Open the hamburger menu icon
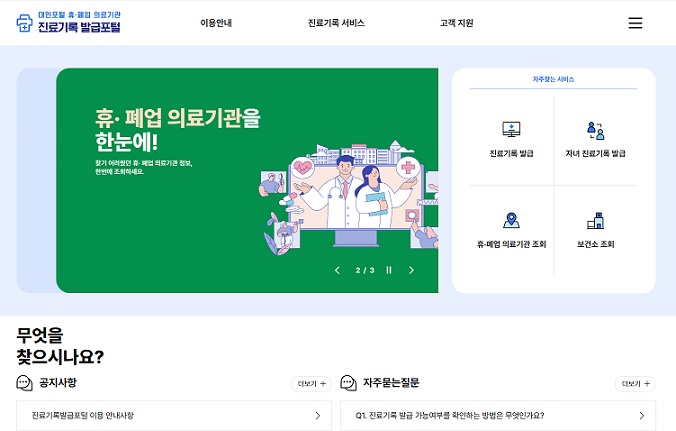Screen dimensions: 676x431 click(635, 23)
